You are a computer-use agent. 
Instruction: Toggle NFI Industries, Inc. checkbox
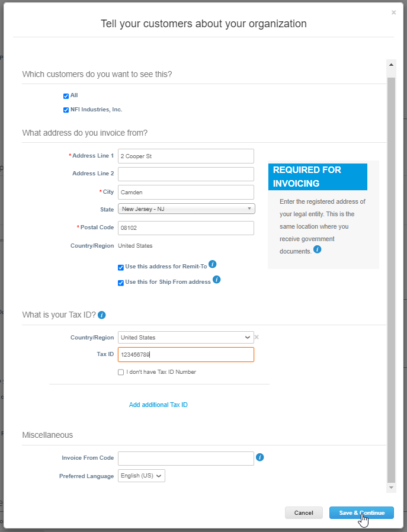coord(66,110)
